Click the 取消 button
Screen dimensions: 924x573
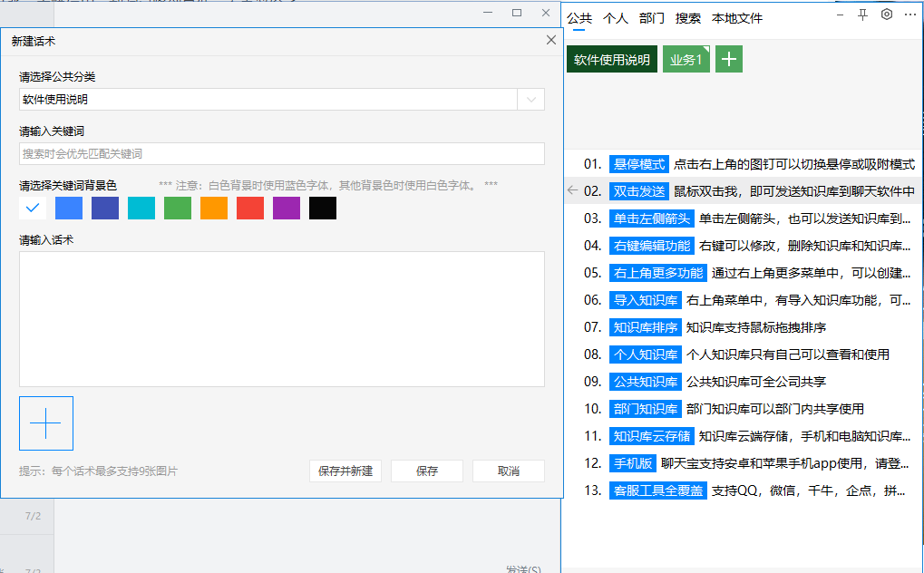pos(508,471)
